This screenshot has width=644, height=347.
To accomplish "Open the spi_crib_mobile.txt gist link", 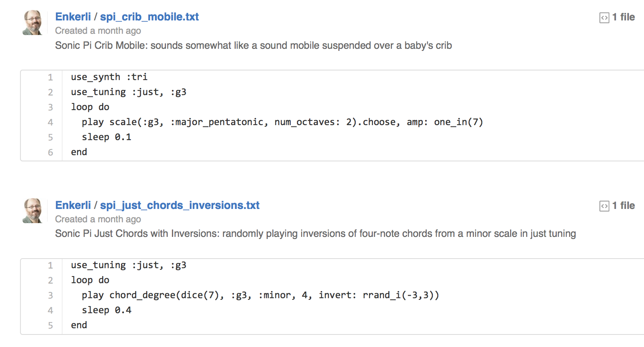I will coord(149,17).
